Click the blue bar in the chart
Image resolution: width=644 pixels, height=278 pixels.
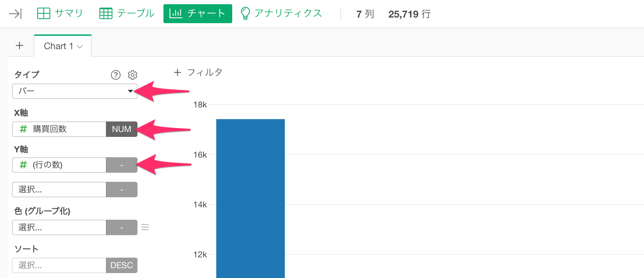coord(250,199)
